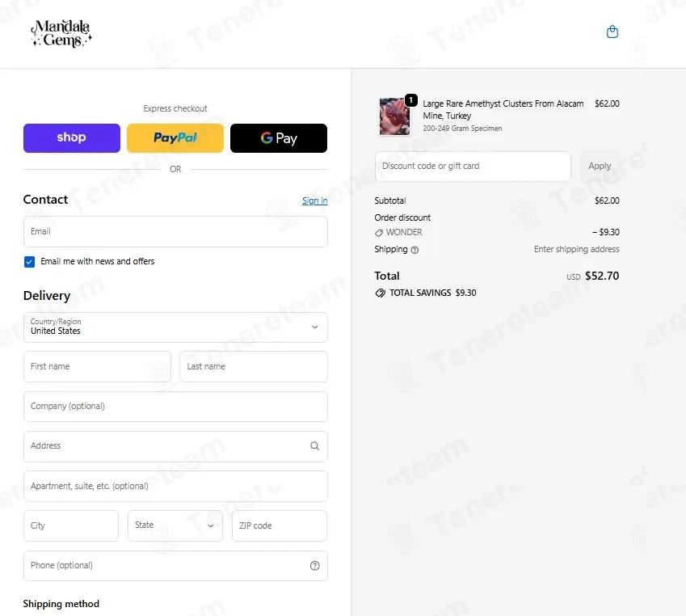Click the WONDER discount tag icon
The height and width of the screenshot is (616, 686).
click(379, 233)
